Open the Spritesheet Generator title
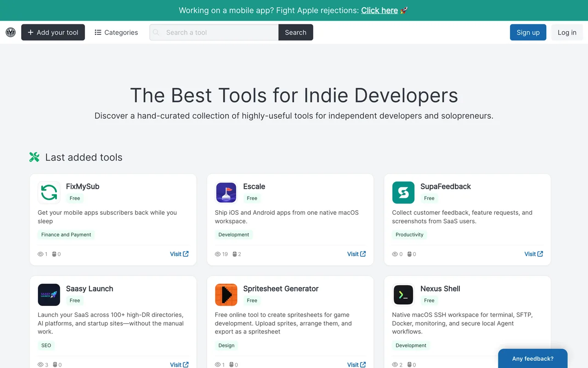This screenshot has width=588, height=368. tap(281, 288)
